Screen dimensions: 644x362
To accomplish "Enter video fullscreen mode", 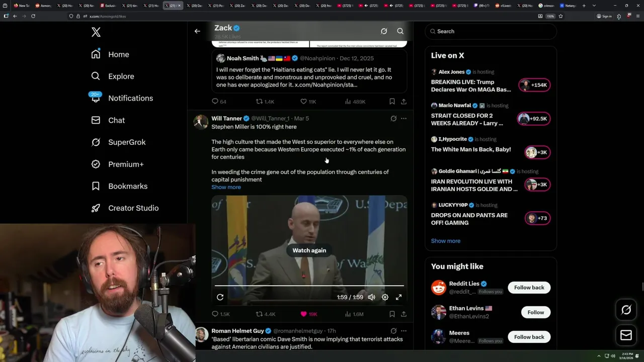I will click(398, 297).
